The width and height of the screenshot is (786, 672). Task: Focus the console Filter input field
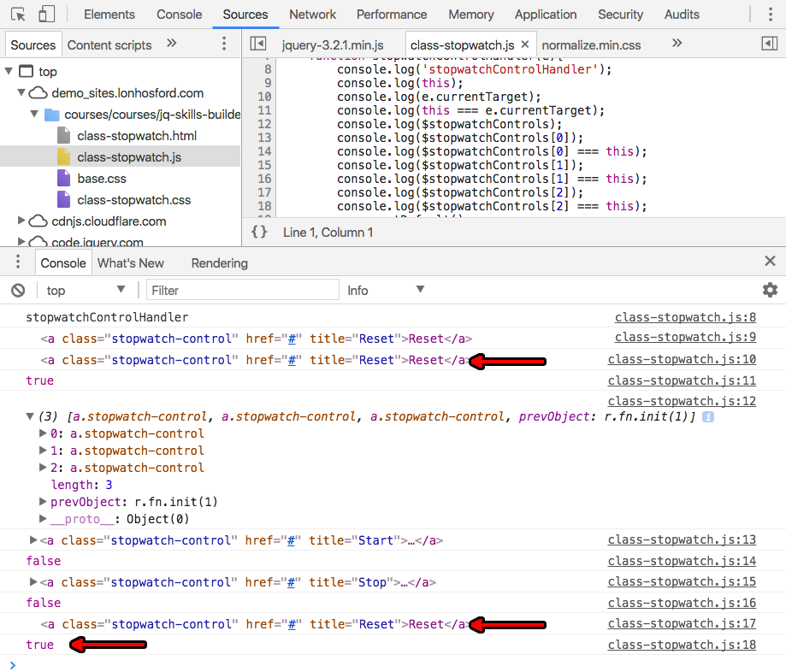point(243,290)
